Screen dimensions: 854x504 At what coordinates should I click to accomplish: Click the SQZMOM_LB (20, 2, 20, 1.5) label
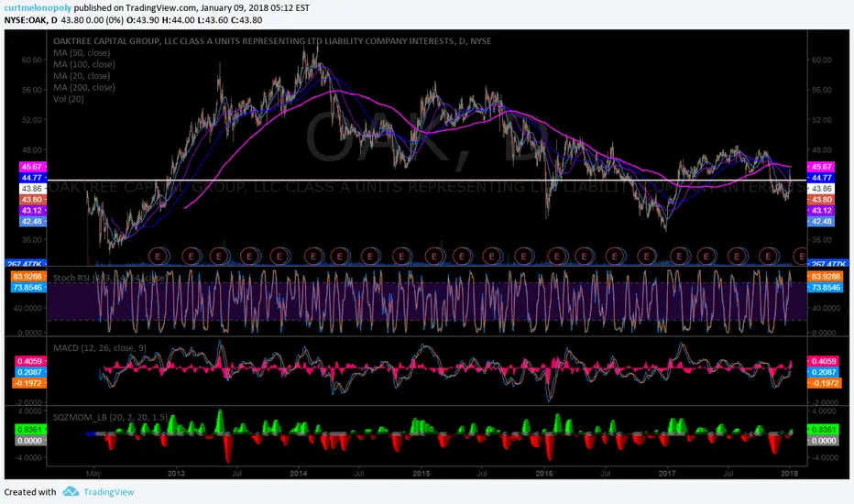point(111,417)
